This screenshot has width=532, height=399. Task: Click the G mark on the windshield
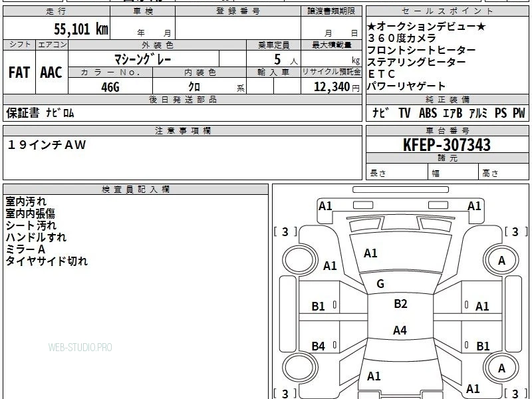[380, 284]
